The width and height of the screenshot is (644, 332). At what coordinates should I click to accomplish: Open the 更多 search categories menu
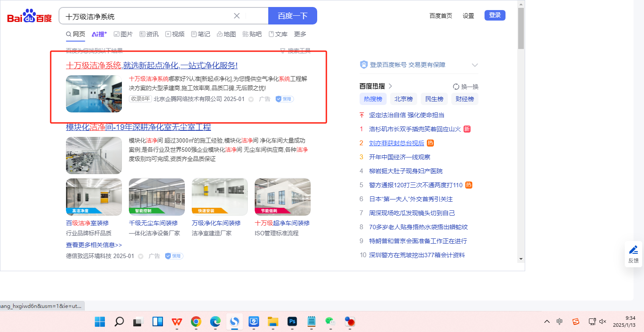pos(300,34)
